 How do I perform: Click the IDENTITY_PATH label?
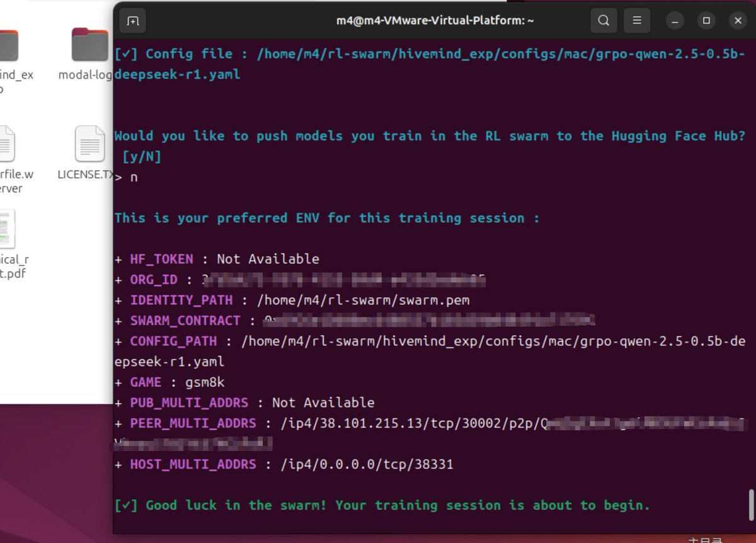pyautogui.click(x=181, y=300)
